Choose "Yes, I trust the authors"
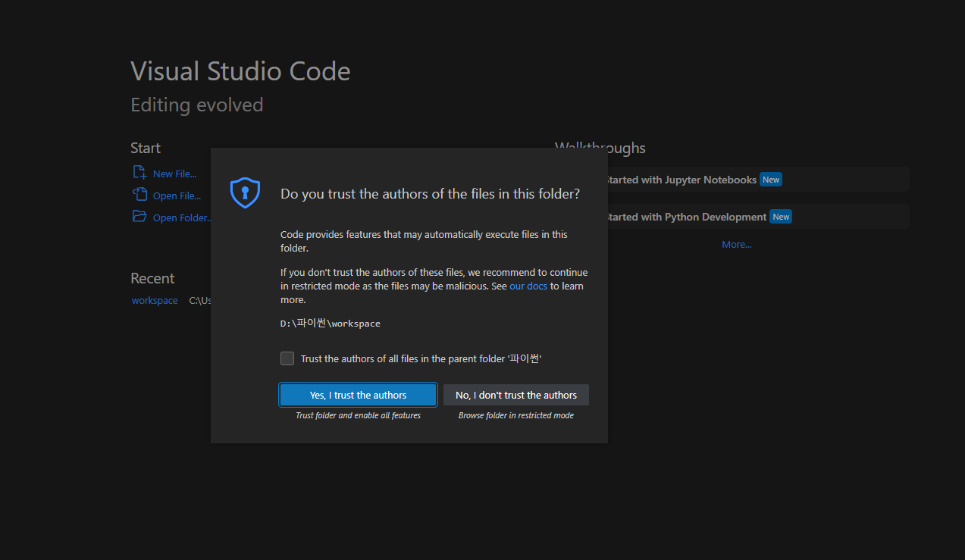965x560 pixels. tap(358, 395)
